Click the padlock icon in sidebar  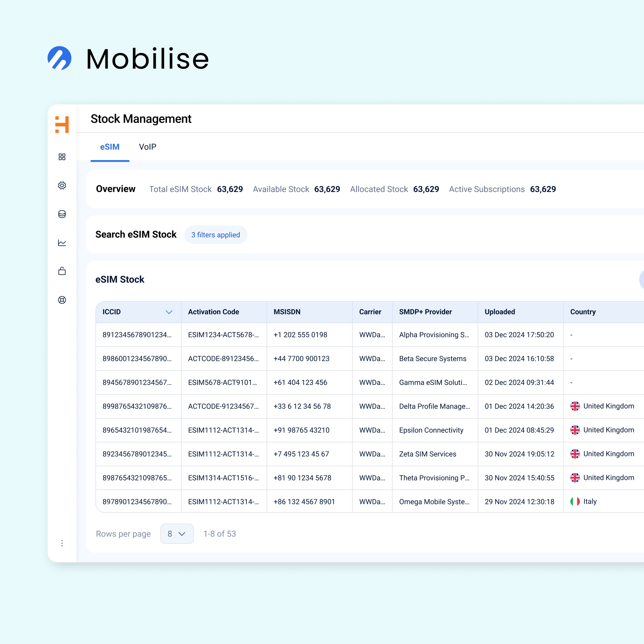click(62, 271)
